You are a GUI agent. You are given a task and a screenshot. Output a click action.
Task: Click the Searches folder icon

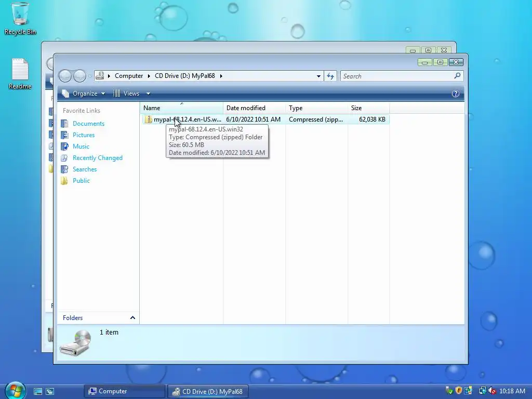click(64, 169)
